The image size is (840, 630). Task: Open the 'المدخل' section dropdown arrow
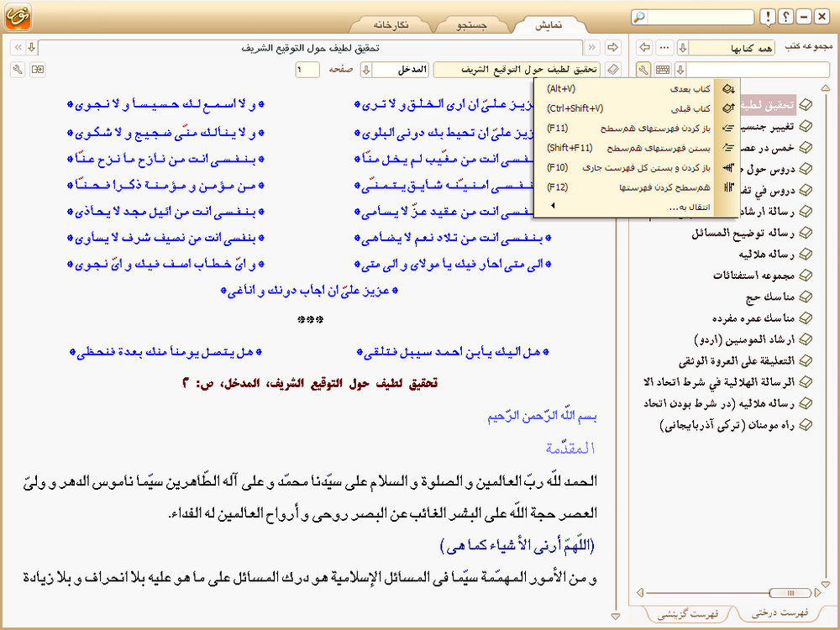tap(366, 70)
